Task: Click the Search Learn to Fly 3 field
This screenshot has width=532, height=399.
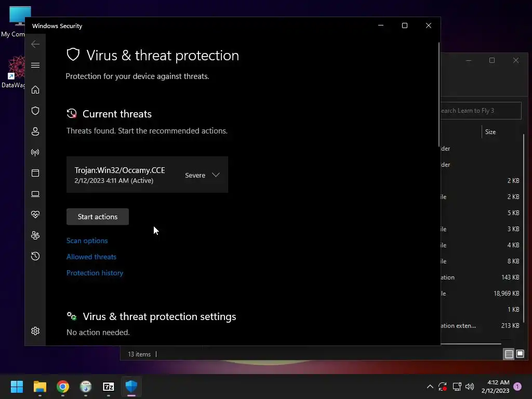Action: pyautogui.click(x=481, y=111)
